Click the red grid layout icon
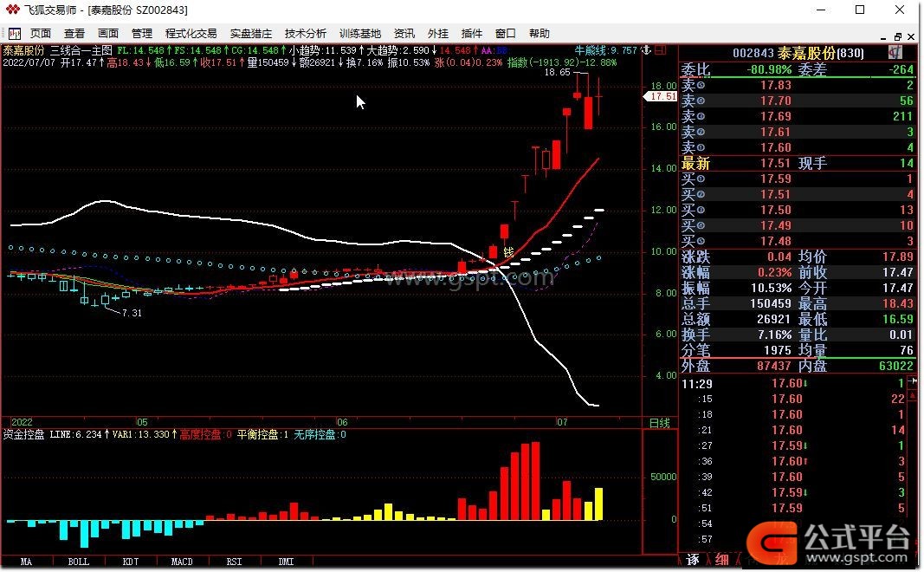 click(660, 51)
